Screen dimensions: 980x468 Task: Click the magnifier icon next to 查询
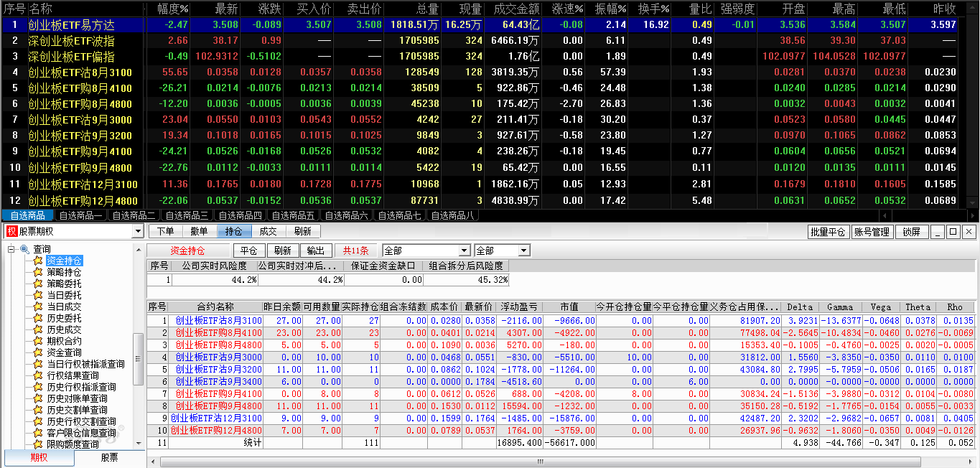tap(24, 249)
